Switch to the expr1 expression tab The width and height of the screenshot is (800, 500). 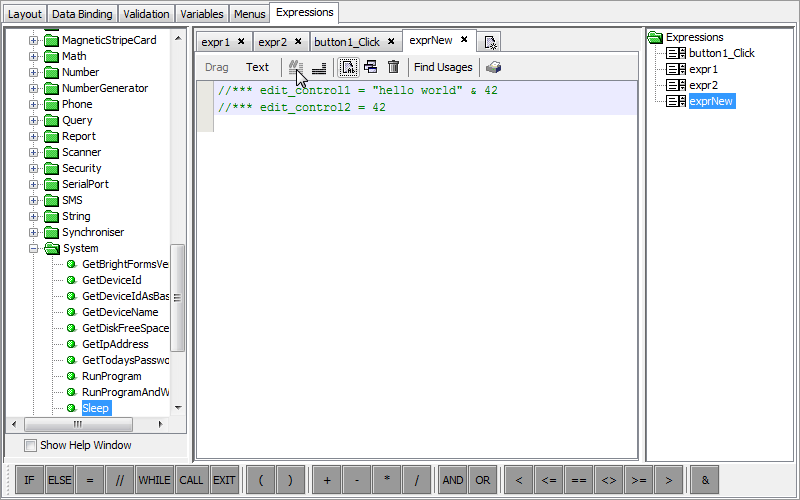click(215, 41)
